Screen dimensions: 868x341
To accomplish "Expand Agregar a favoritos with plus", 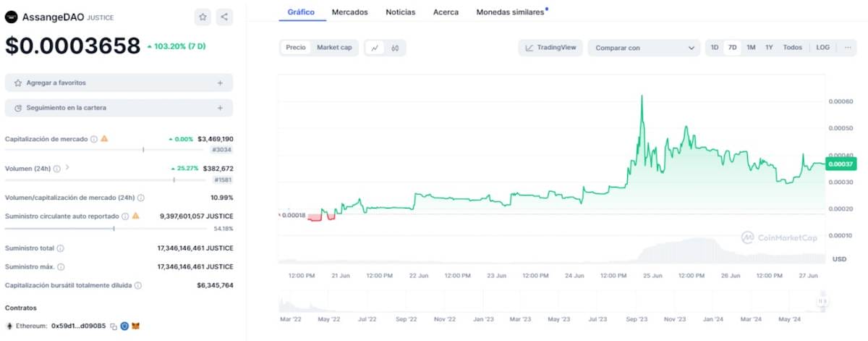I will tap(220, 83).
